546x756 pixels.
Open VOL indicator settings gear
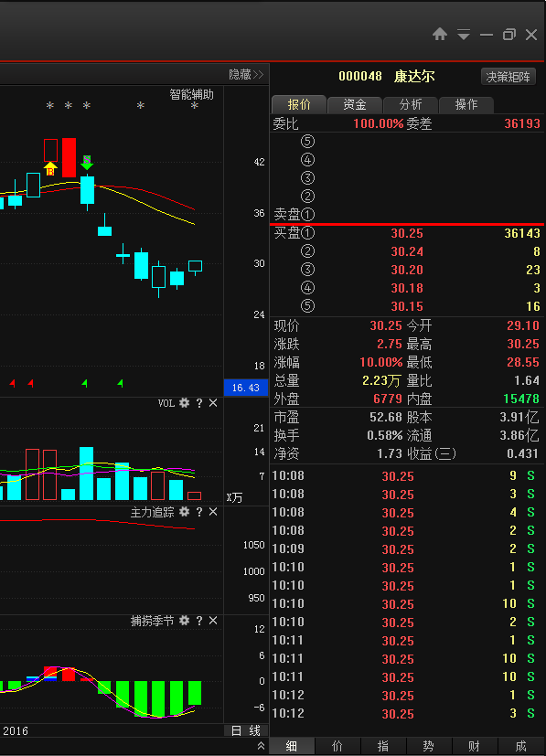coord(184,402)
